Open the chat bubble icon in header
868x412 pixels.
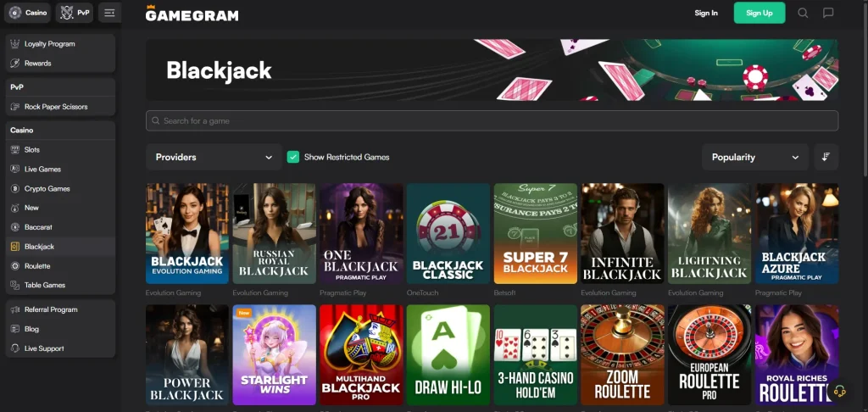828,13
